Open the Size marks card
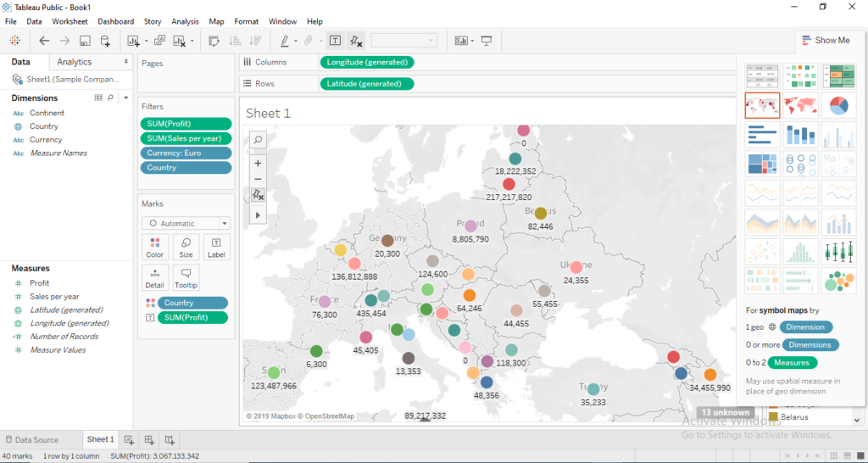This screenshot has height=463, width=868. 186,247
